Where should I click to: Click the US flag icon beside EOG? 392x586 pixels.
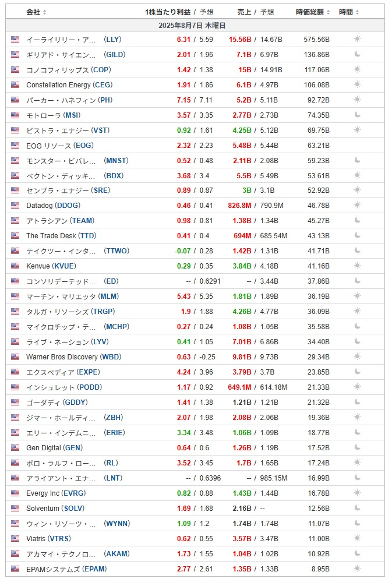pyautogui.click(x=15, y=146)
